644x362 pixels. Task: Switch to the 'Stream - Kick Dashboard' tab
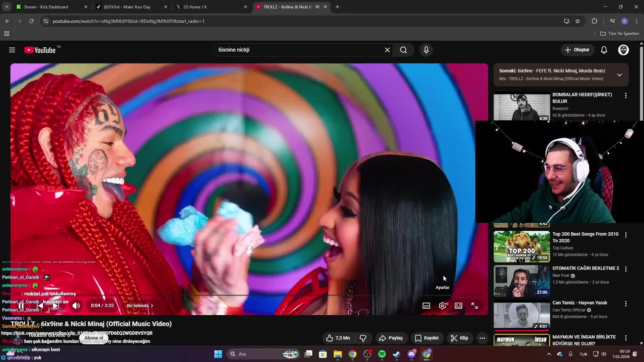(x=51, y=7)
